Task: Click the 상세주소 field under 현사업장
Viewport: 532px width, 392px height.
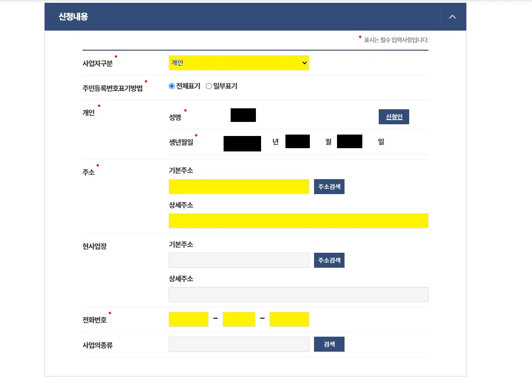Action: click(x=298, y=294)
